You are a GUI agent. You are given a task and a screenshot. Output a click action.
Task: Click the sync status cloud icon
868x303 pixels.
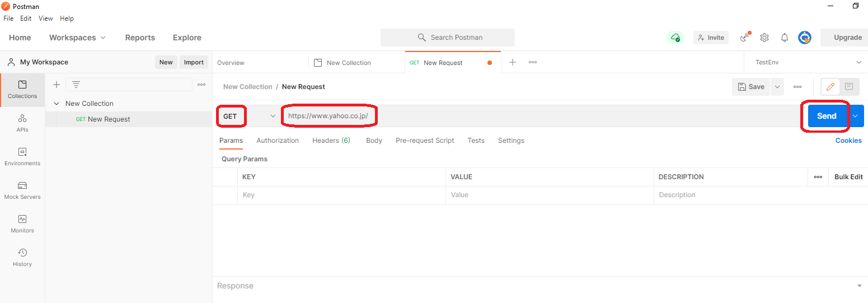[x=675, y=38]
